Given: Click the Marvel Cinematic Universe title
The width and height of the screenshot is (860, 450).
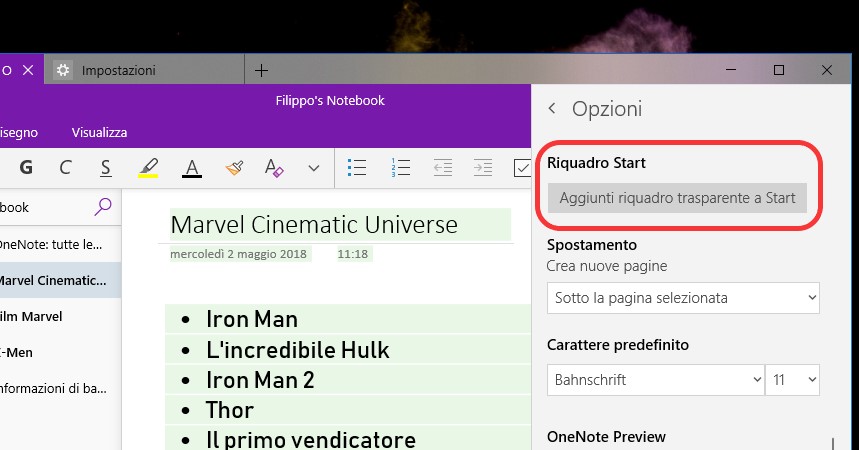Looking at the screenshot, I should coord(314,224).
